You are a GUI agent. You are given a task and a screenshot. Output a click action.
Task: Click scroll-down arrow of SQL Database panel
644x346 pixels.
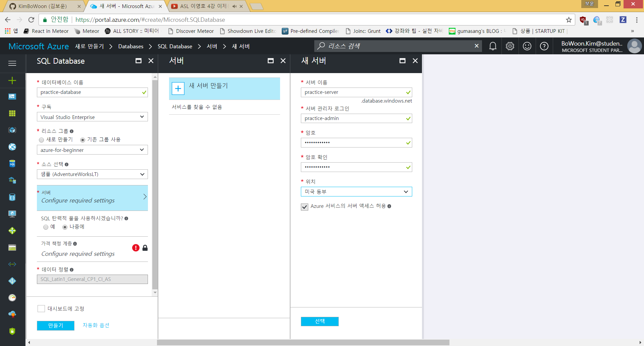point(155,293)
